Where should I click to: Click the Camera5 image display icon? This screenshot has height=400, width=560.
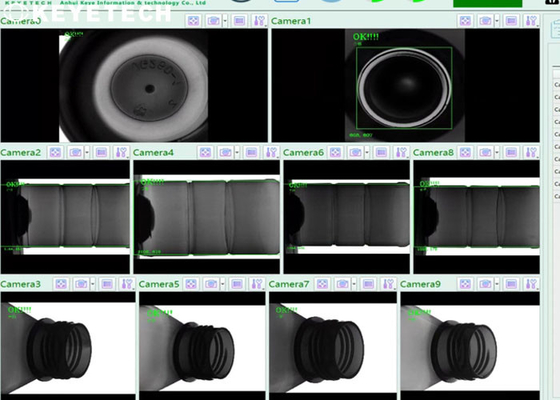point(237,284)
